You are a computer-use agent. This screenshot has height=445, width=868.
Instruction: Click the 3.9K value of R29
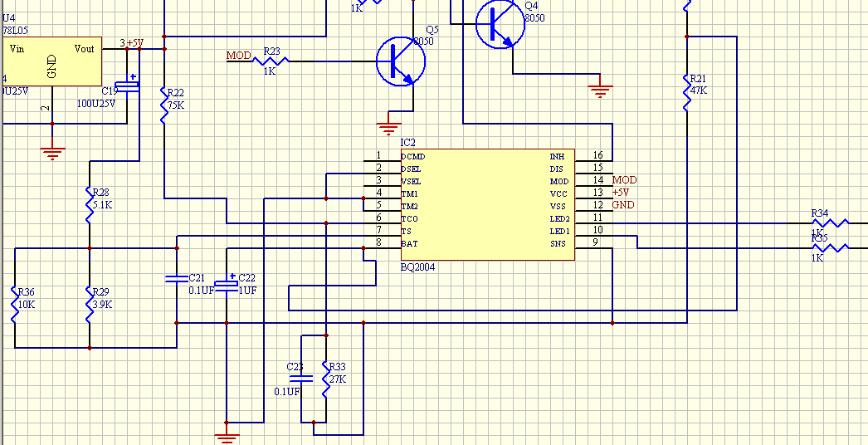102,304
